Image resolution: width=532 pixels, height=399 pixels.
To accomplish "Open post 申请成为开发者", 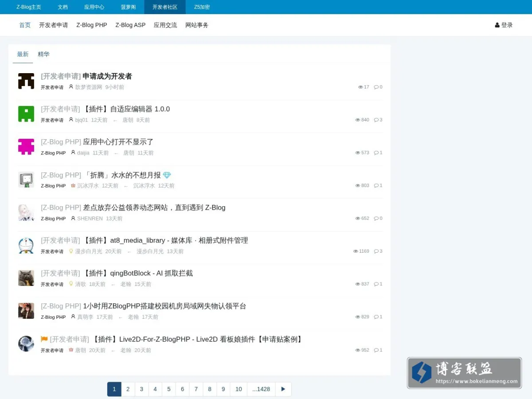I will 107,76.
